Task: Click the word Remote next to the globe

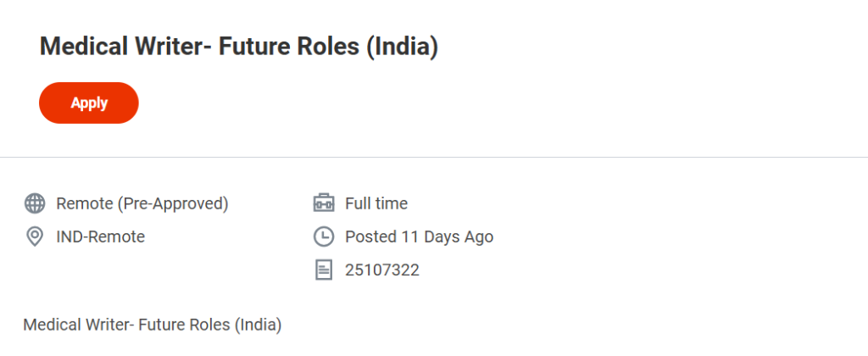Action: pyautogui.click(x=84, y=203)
